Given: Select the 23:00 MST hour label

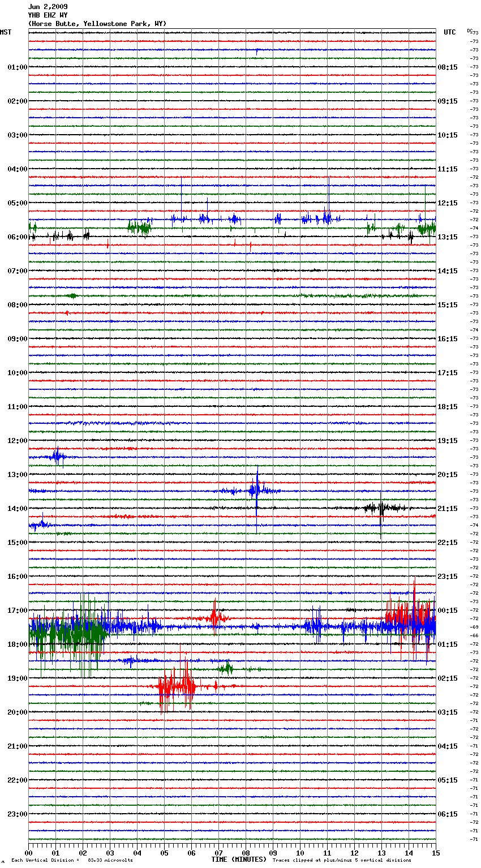Looking at the screenshot, I should 18,814.
